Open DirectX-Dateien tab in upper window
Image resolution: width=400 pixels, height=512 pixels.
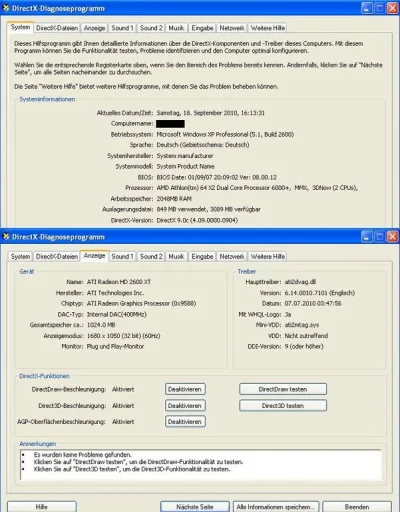pyautogui.click(x=57, y=28)
